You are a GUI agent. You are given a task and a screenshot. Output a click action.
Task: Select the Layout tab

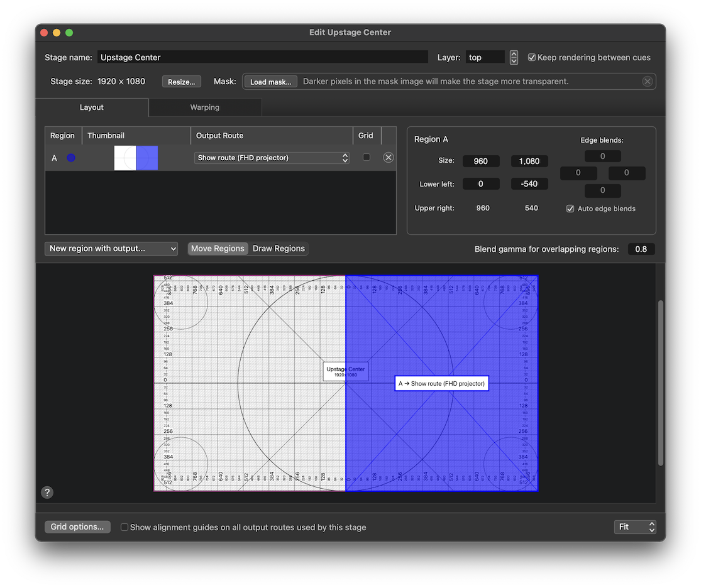(x=92, y=107)
